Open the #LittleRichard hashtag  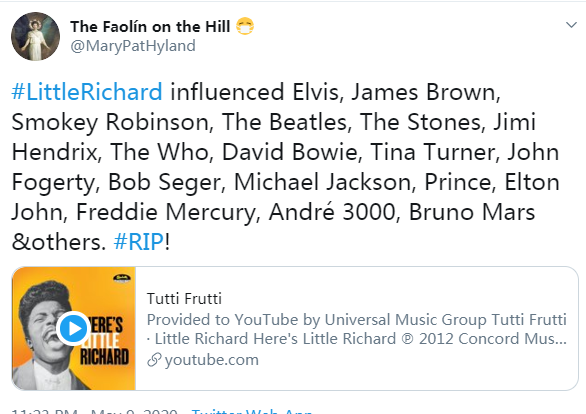click(x=87, y=92)
